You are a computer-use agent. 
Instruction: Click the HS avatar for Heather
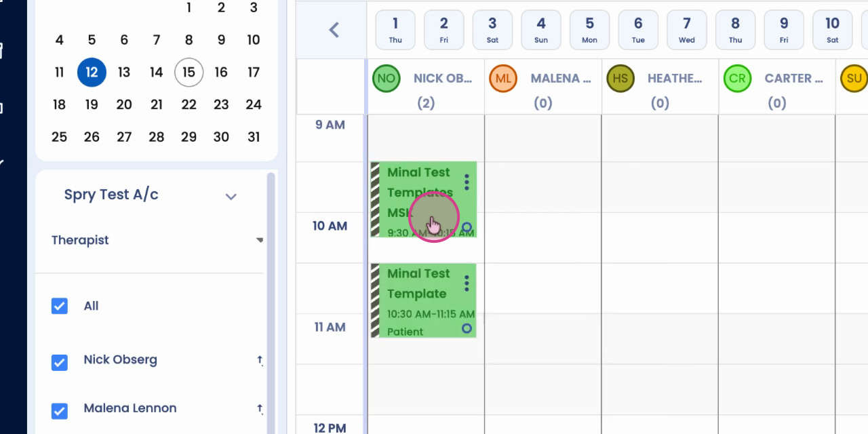pos(620,79)
